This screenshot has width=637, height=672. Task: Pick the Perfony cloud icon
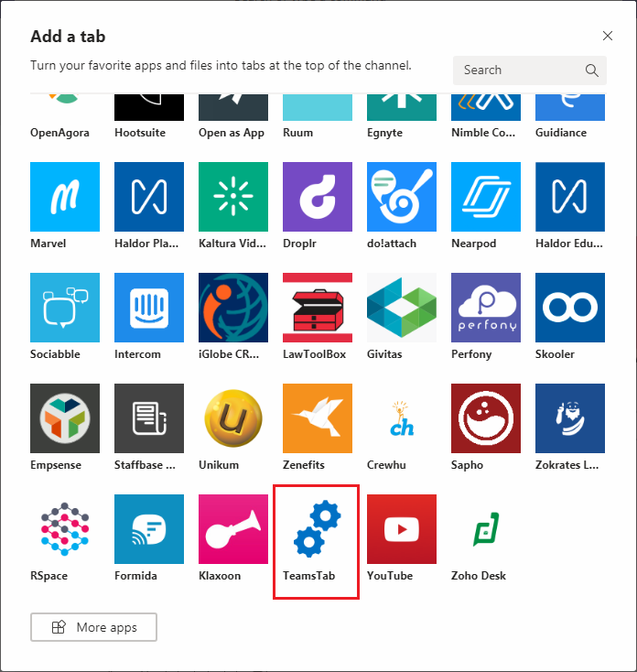[x=486, y=308]
